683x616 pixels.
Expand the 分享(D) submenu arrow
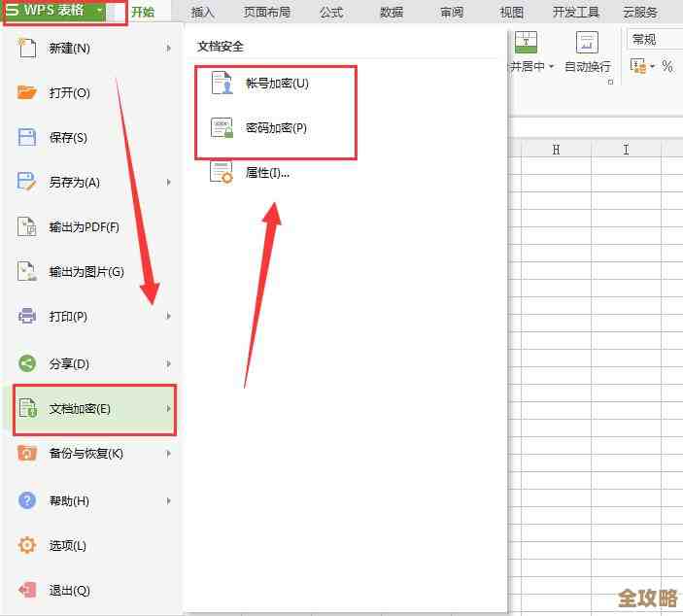tap(169, 363)
